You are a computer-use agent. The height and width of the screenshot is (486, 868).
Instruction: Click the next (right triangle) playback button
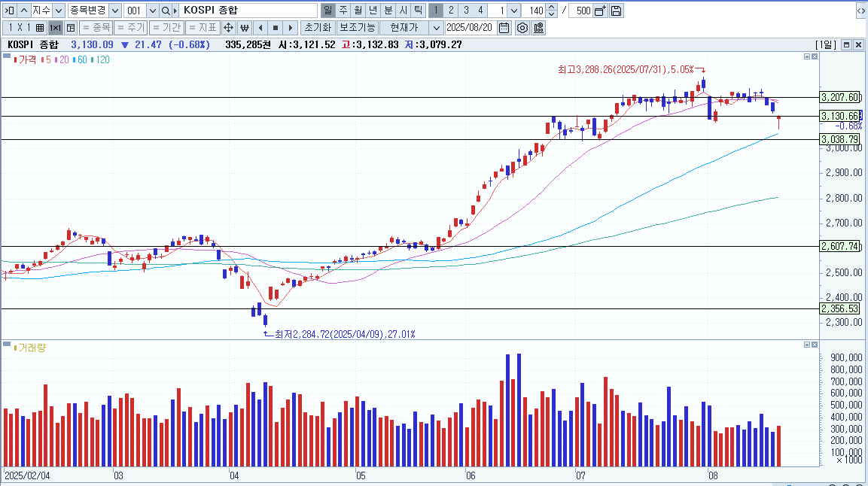point(291,28)
